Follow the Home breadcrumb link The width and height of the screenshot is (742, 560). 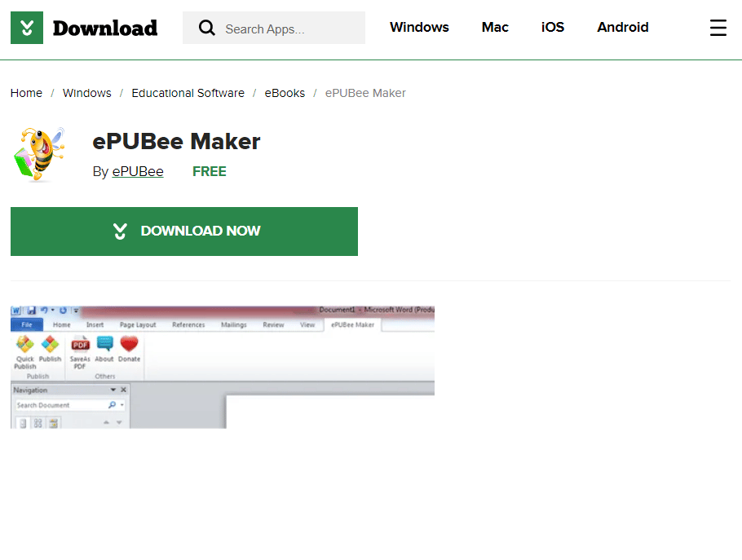[26, 93]
